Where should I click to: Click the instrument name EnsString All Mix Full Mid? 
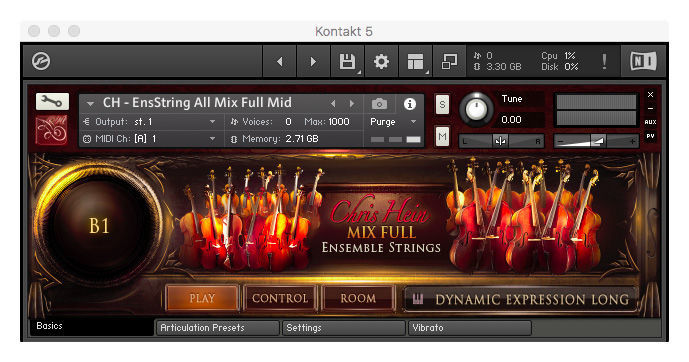coord(197,103)
